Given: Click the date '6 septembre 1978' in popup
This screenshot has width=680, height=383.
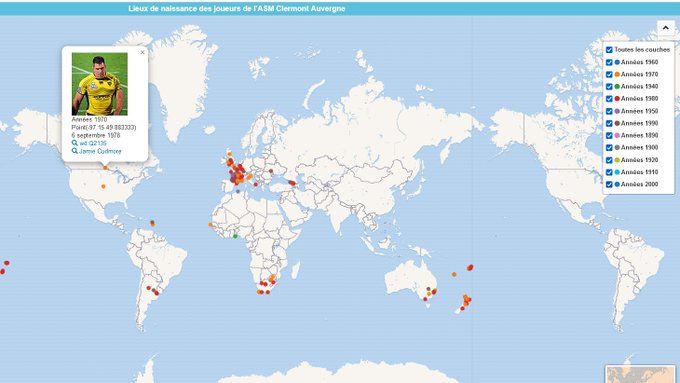Looking at the screenshot, I should [96, 135].
